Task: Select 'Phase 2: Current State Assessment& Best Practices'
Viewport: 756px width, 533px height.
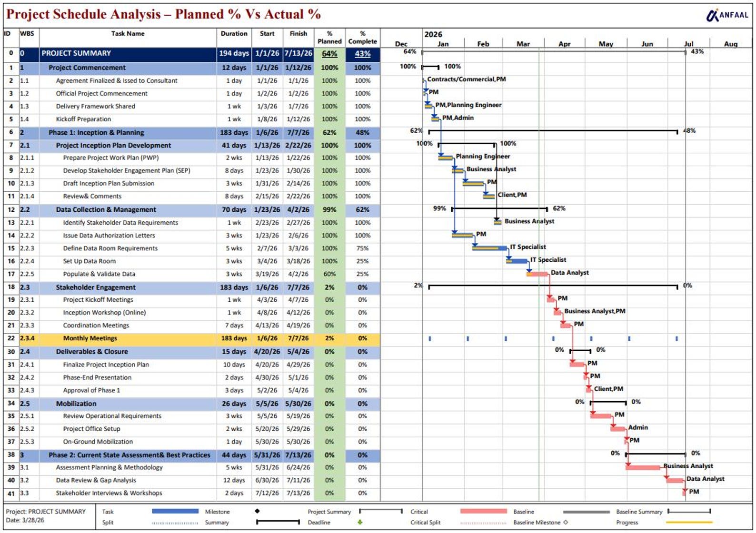Action: point(129,455)
